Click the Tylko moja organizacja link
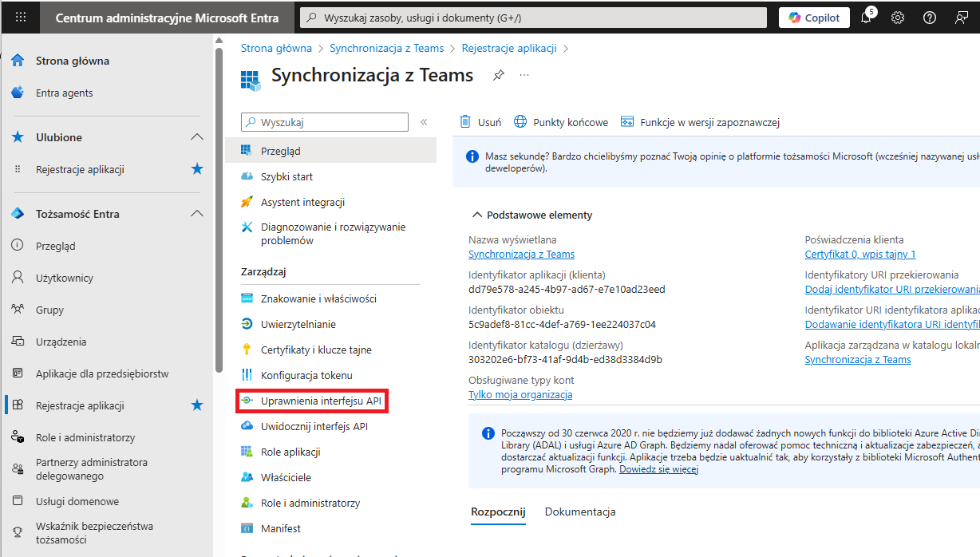 pyautogui.click(x=520, y=393)
